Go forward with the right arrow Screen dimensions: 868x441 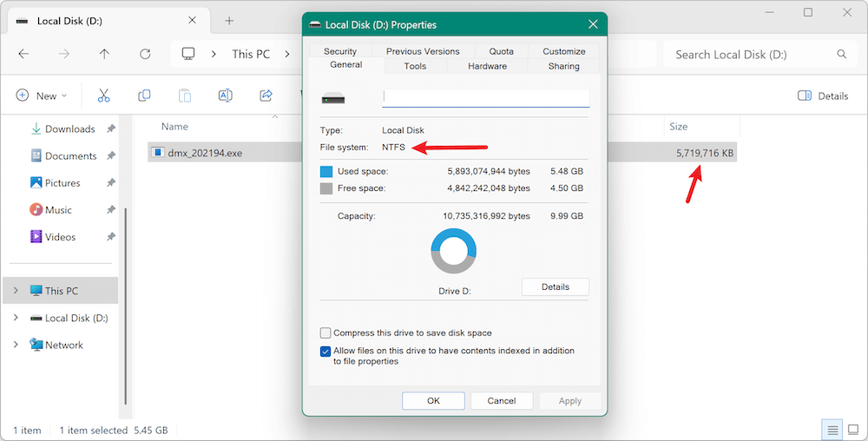64,54
